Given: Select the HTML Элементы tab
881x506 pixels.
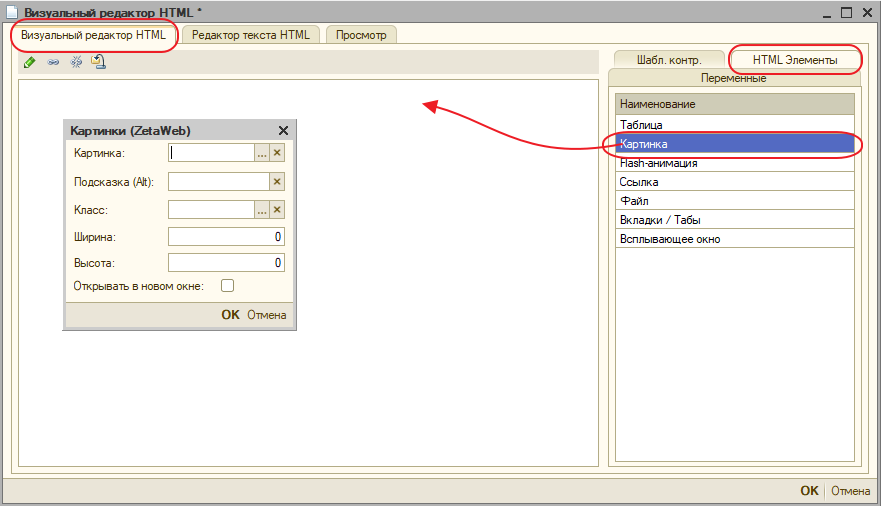Looking at the screenshot, I should 795,60.
